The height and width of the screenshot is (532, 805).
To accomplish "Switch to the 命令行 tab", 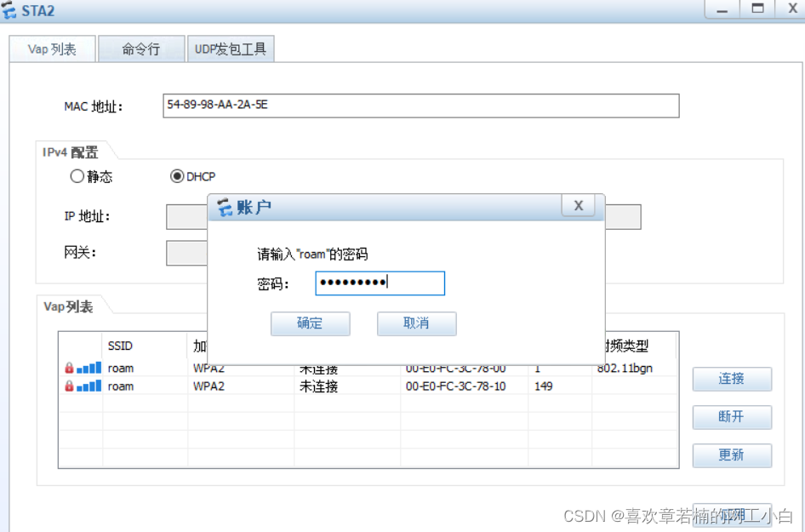I will [141, 49].
